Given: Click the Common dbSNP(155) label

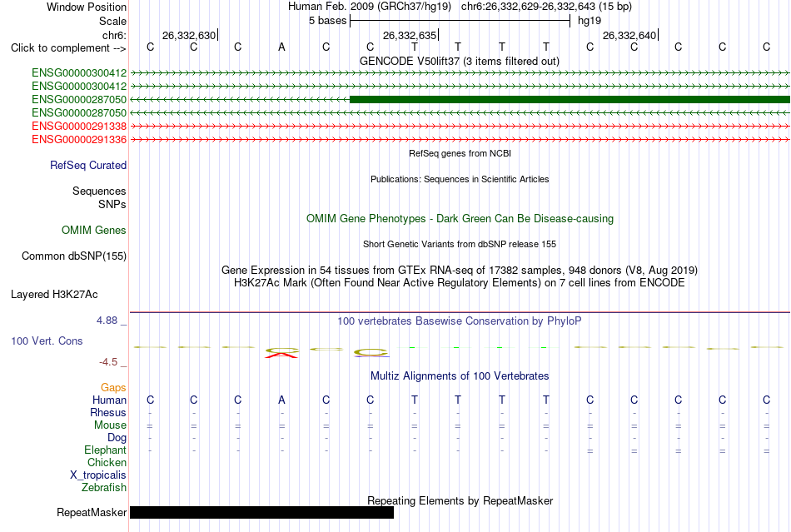Looking at the screenshot, I should (73, 256).
